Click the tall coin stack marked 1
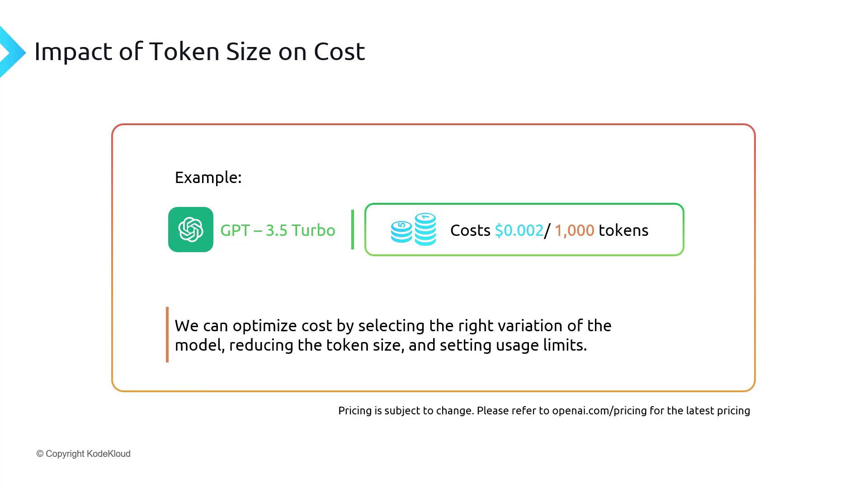 click(425, 229)
